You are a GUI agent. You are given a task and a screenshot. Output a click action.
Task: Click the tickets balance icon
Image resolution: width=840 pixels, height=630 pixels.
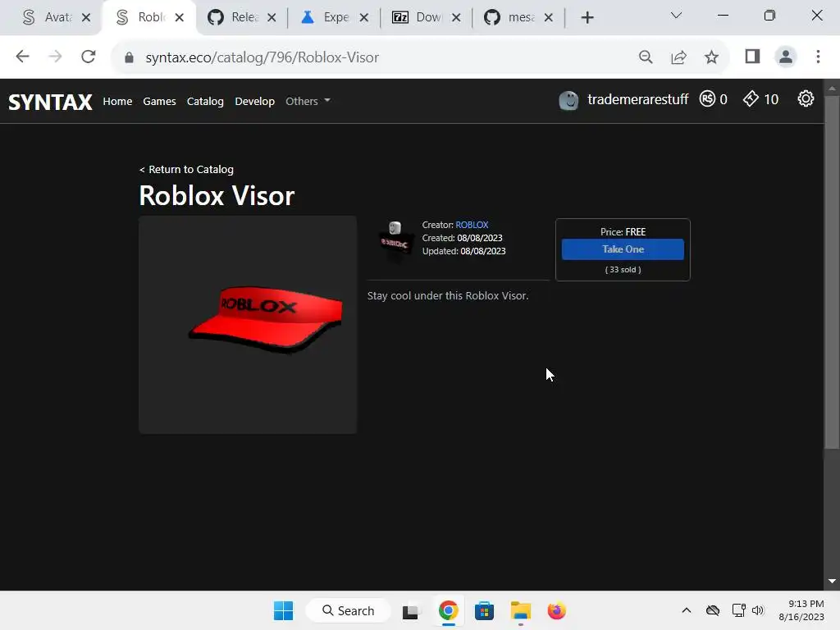click(x=751, y=98)
